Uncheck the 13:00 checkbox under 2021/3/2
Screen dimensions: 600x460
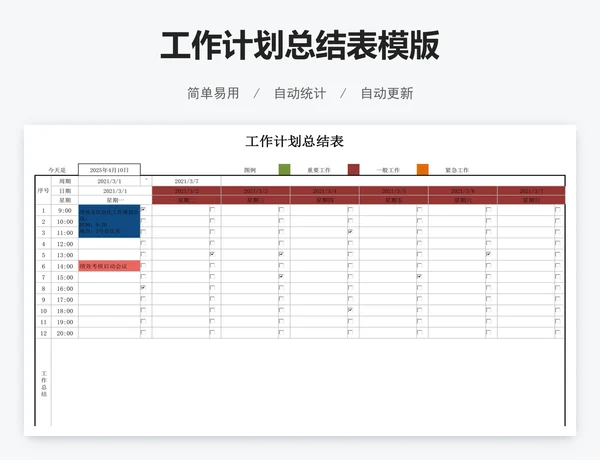click(x=212, y=254)
